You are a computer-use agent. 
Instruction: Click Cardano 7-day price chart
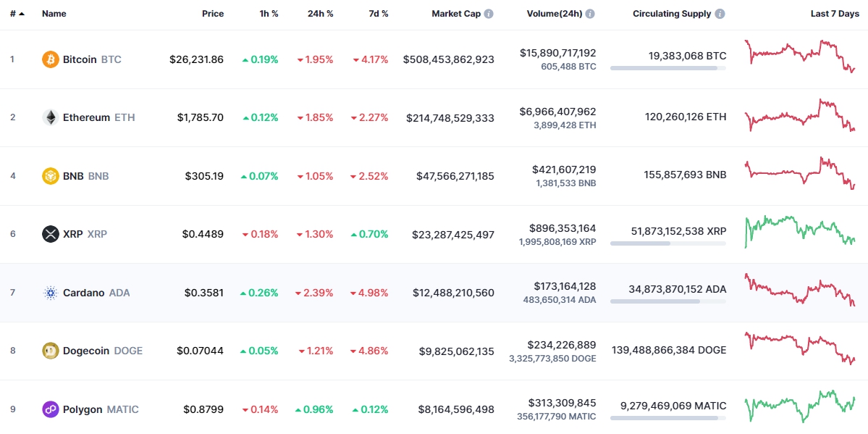(801, 289)
